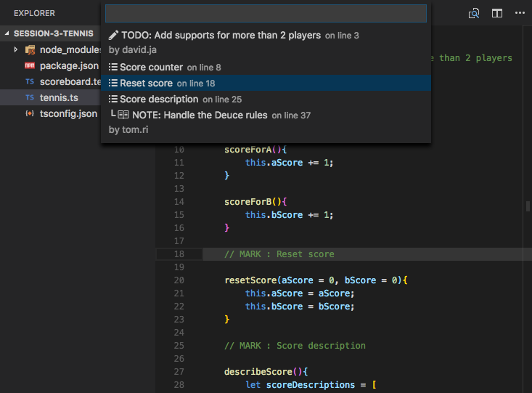The height and width of the screenshot is (393, 532).
Task: Open the node_modules folder
Action: click(x=70, y=49)
